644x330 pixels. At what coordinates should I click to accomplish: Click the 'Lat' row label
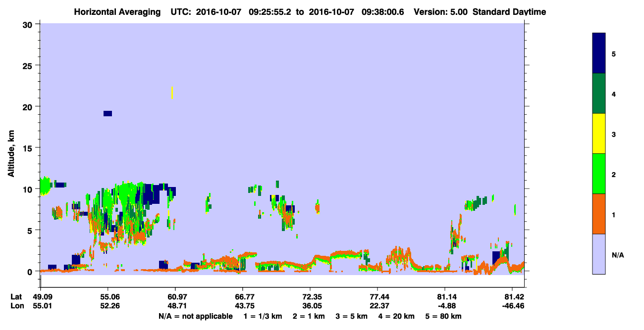click(x=15, y=297)
